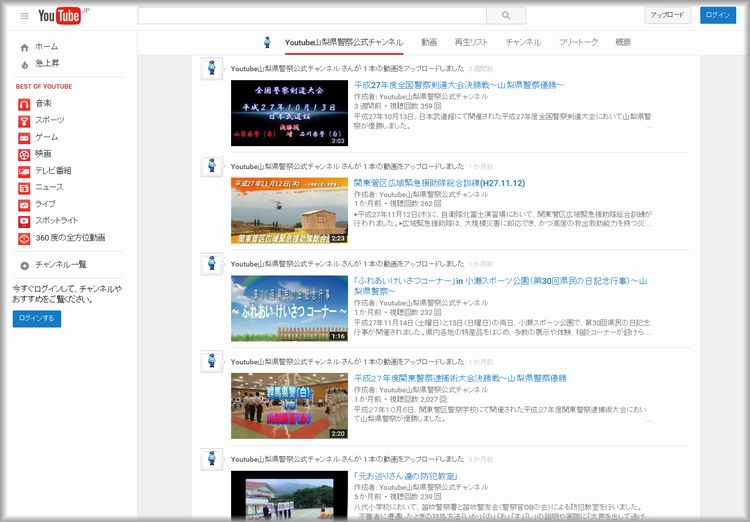Click avatar beside 防犯教室 upload post
Screen dimensions: 750x522
point(211,459)
